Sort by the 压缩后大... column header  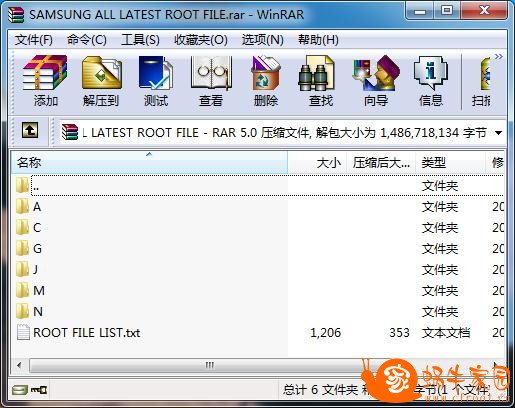coord(381,163)
